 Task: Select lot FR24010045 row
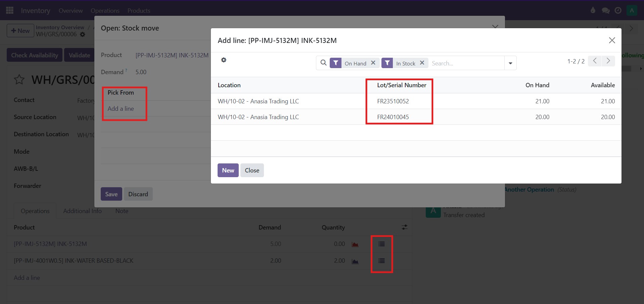tap(393, 117)
